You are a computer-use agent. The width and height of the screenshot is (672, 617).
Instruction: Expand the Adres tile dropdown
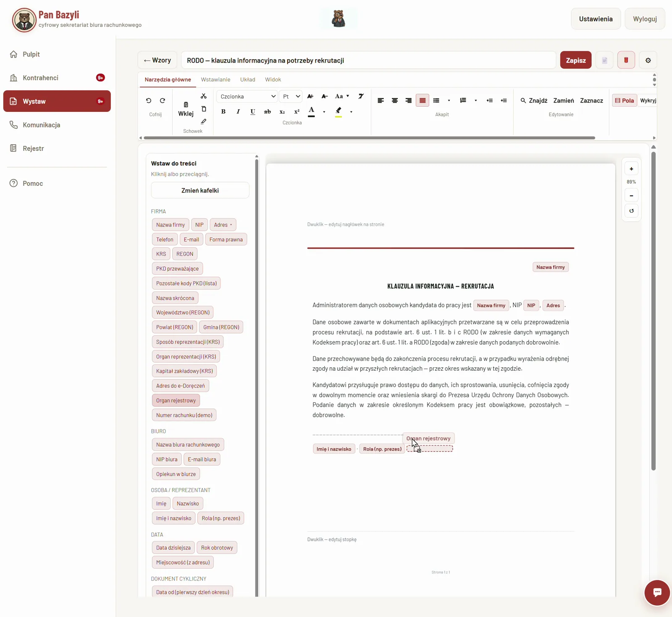pos(231,225)
